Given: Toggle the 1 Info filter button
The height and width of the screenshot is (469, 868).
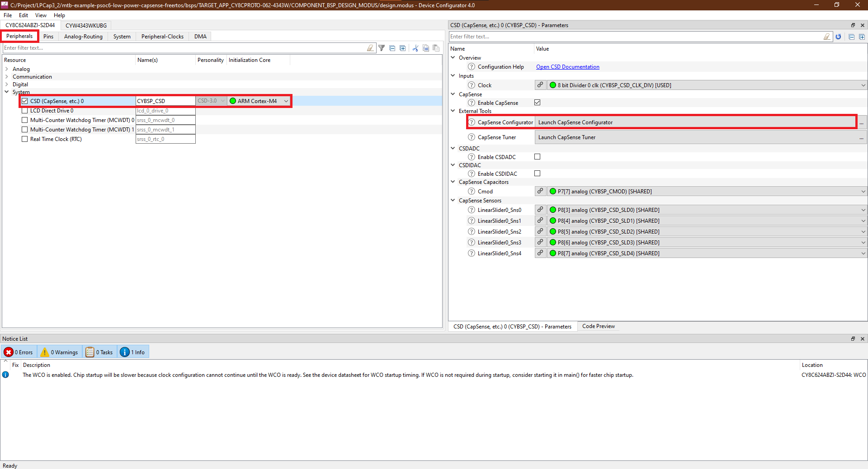Looking at the screenshot, I should 133,352.
